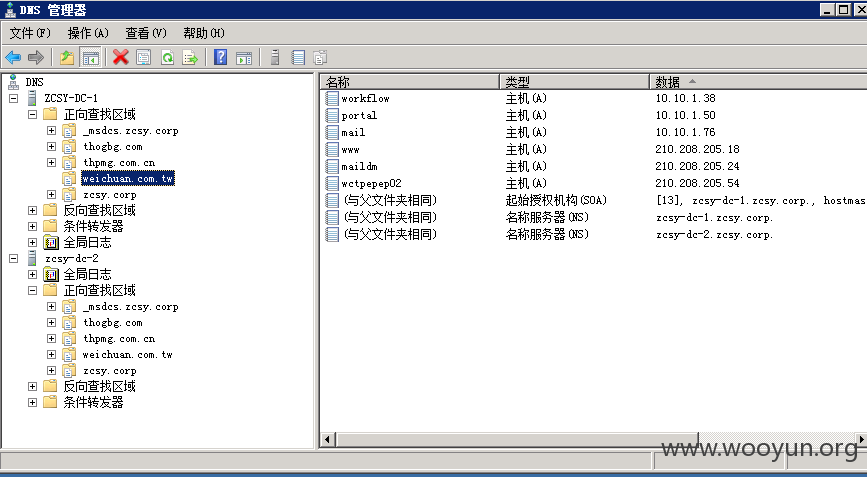
Task: Open the 查看(V) menu
Action: click(146, 33)
